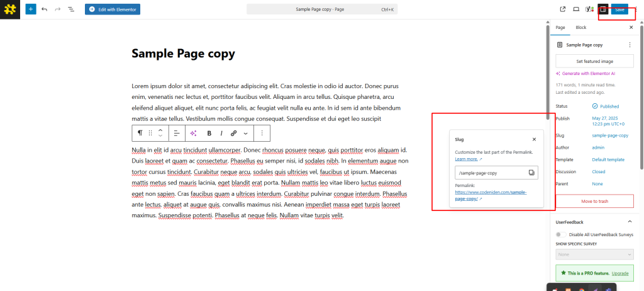Undo the last edit
Screen dimensions: 644x291
coord(44,9)
